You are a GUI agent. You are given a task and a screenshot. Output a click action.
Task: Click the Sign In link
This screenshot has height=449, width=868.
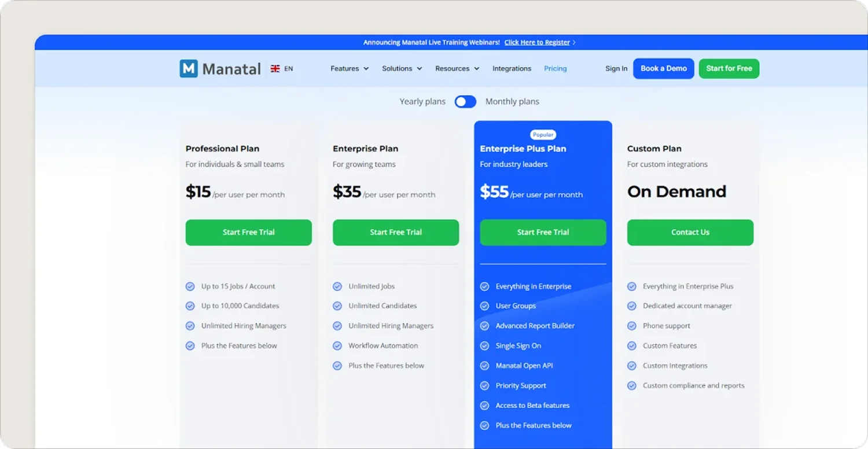point(616,68)
